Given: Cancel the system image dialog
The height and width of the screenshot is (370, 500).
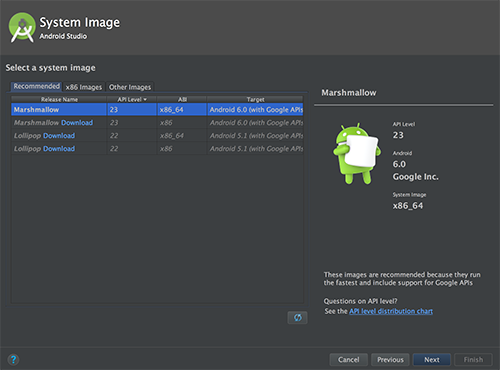Looking at the screenshot, I should tap(349, 360).
